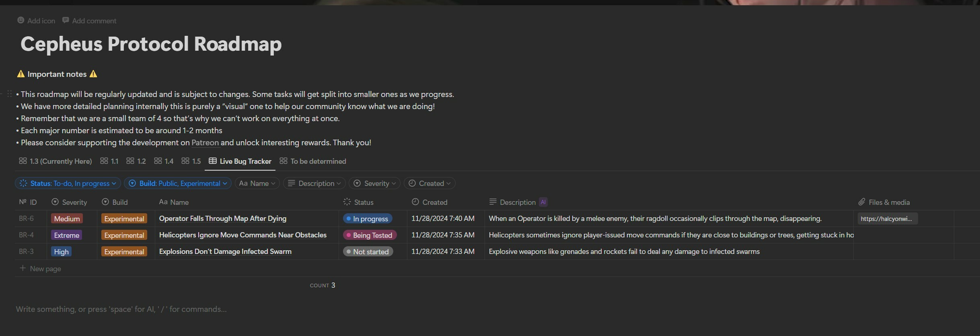The height and width of the screenshot is (336, 980).
Task: Click the Write something text input area
Action: 121,309
